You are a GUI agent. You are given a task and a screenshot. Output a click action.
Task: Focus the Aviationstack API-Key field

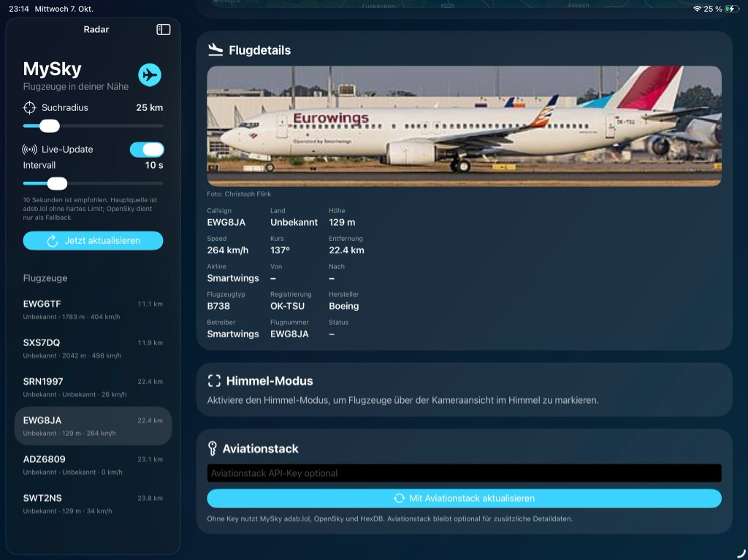pos(464,473)
